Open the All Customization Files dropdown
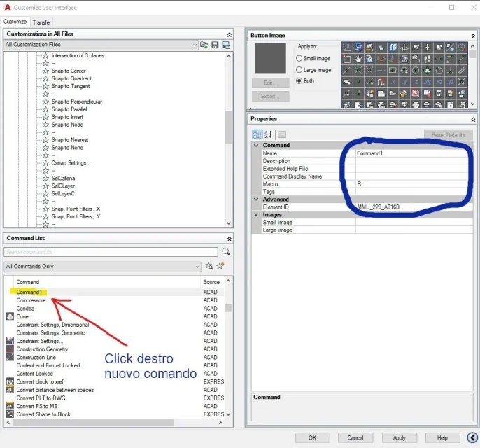Screen dimensions: 480x448 195,45
